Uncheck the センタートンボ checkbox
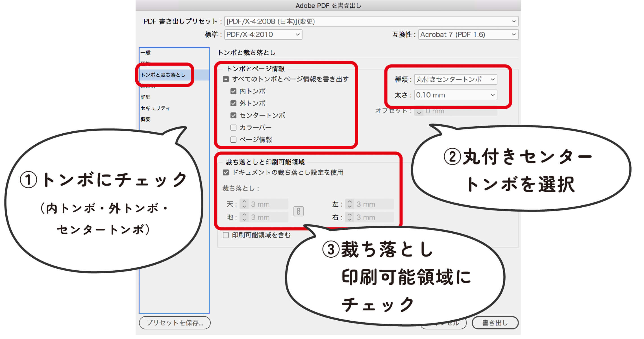 point(233,115)
